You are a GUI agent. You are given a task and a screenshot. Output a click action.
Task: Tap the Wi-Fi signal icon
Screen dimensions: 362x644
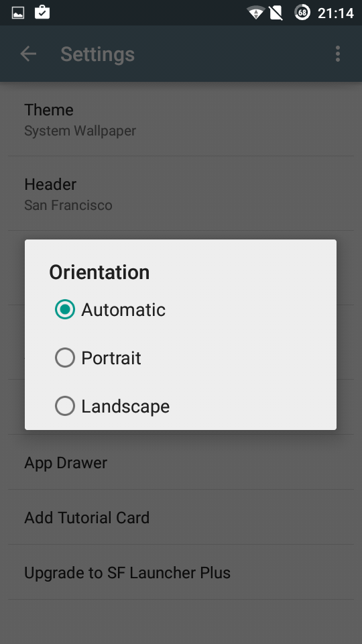pyautogui.click(x=255, y=13)
